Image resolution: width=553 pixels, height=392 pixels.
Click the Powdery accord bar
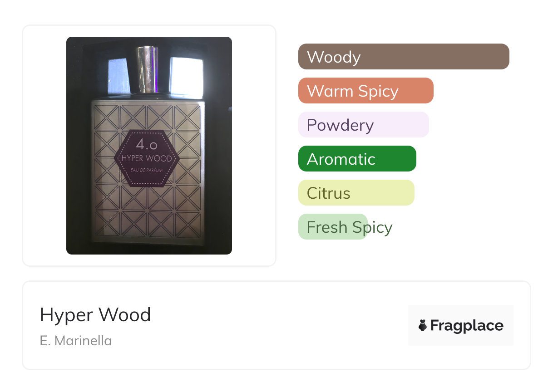coord(364,125)
